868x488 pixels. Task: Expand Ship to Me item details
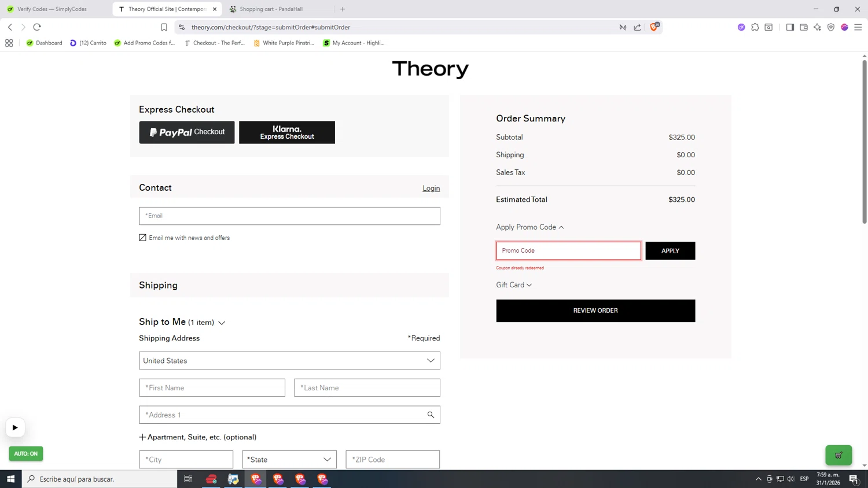pos(222,323)
